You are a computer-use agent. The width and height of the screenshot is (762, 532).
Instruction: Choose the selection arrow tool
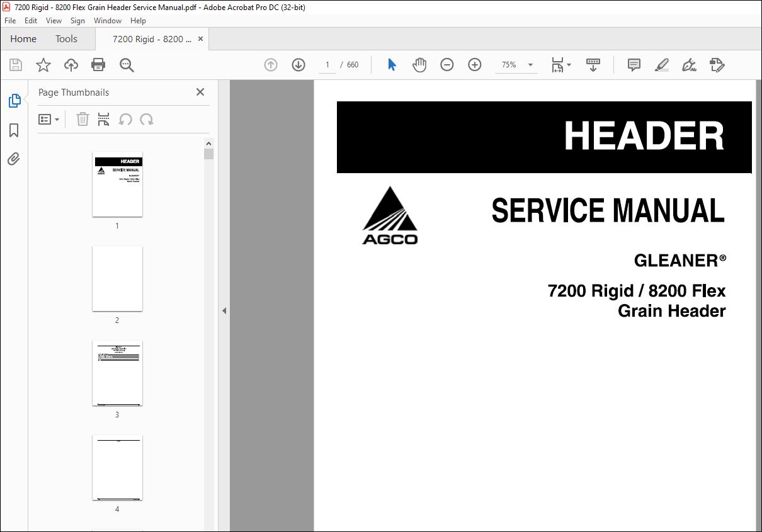coord(392,65)
